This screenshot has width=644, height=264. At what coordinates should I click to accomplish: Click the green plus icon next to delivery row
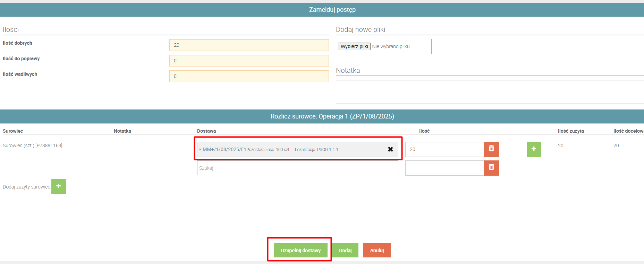click(534, 149)
